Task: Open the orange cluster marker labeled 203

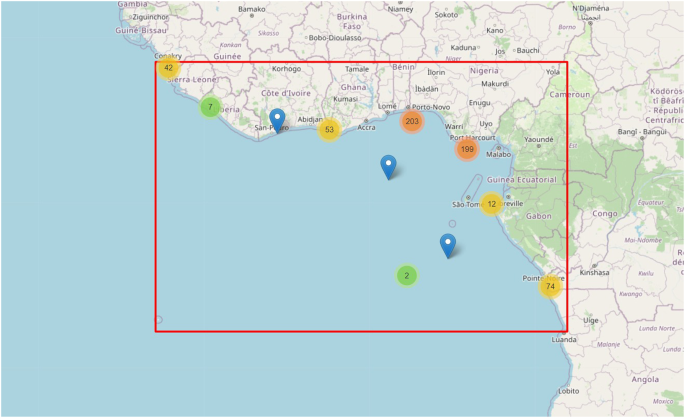Action: (x=412, y=121)
